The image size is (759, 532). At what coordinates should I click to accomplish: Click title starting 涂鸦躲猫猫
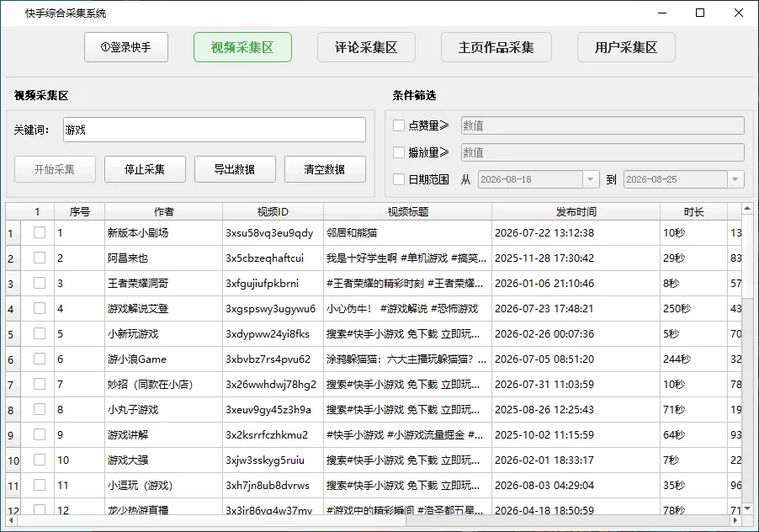pos(407,359)
